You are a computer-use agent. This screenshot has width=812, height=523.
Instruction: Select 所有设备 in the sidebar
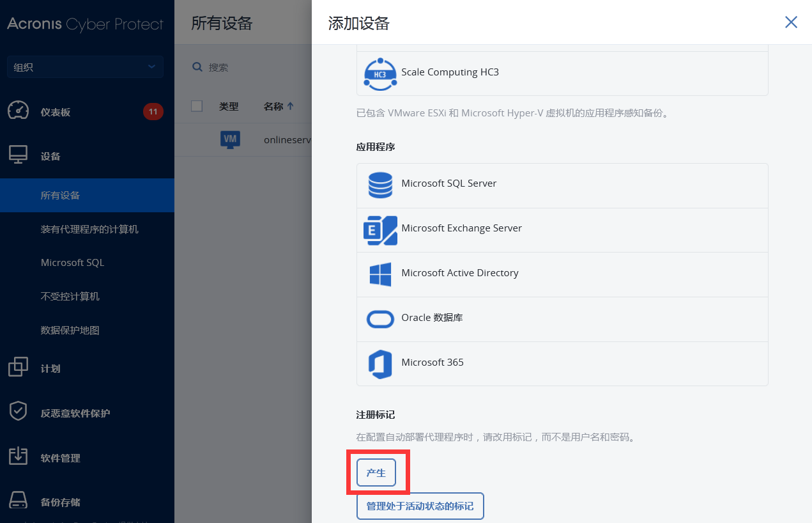tap(87, 195)
